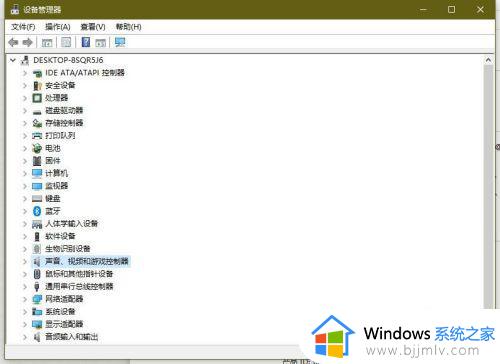Select the battery (电池) category icon
Screen dimensions: 500x364
37,148
